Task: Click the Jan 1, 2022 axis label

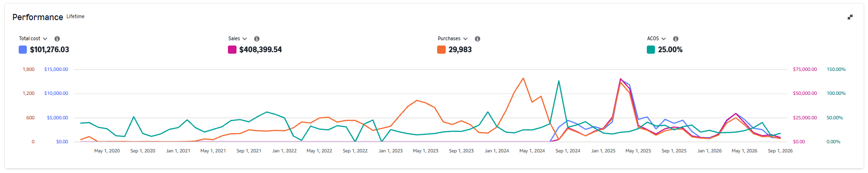Action: [x=284, y=151]
